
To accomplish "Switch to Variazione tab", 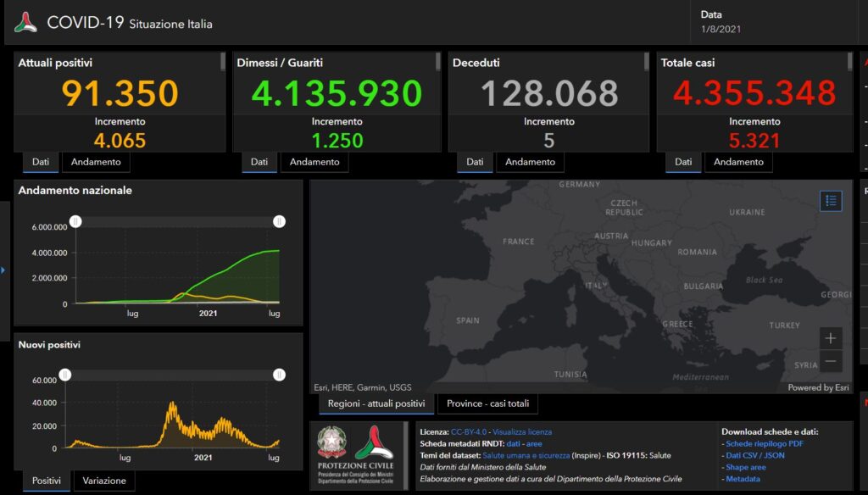I will pyautogui.click(x=105, y=481).
